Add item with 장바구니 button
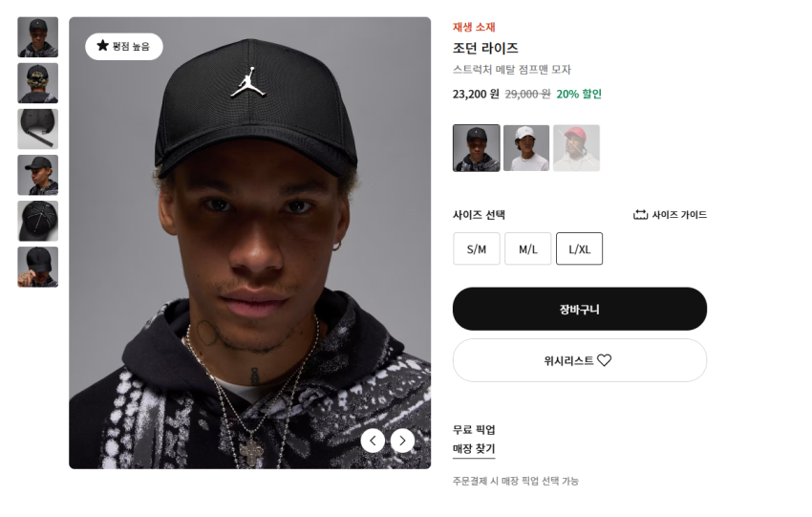Viewport: 812px width, 517px height. pyautogui.click(x=579, y=310)
